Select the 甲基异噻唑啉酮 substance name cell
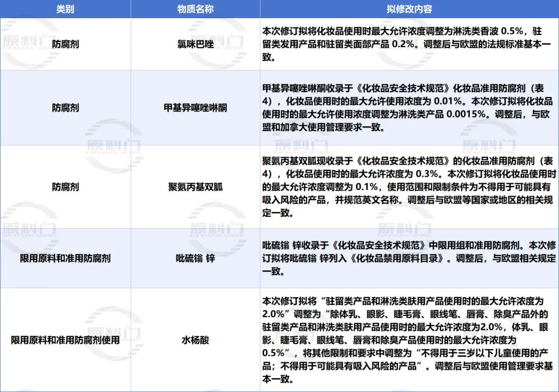 click(195, 108)
